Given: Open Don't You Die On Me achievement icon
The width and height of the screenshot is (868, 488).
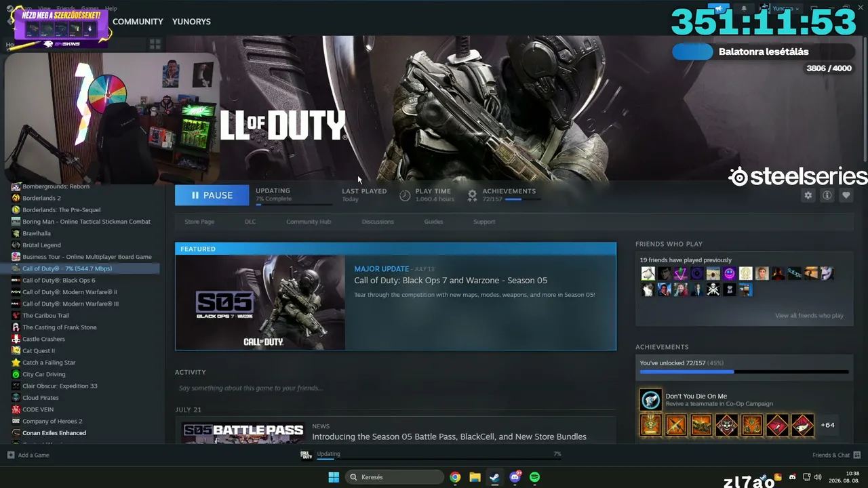Looking at the screenshot, I should (x=650, y=400).
